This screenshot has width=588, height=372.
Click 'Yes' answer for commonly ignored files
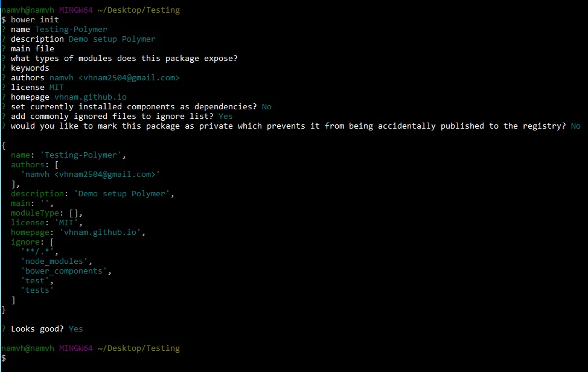[x=225, y=116]
